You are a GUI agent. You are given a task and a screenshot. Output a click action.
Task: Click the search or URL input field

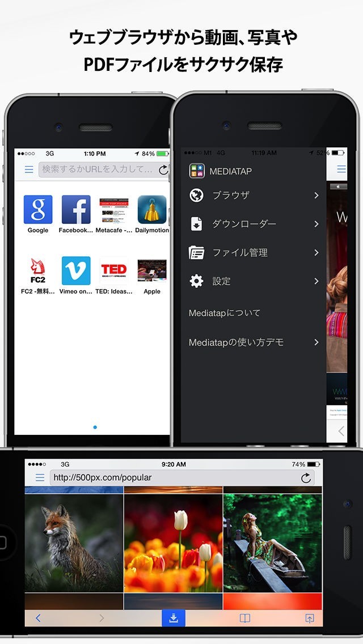point(98,170)
